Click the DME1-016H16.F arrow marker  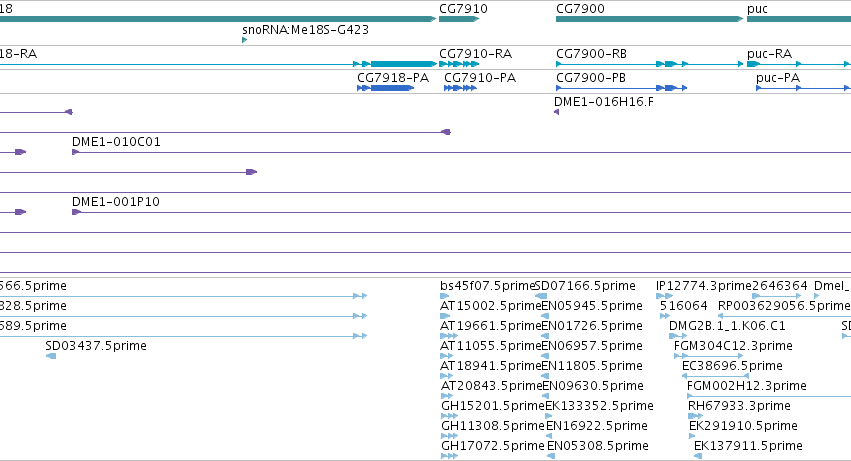pos(556,112)
